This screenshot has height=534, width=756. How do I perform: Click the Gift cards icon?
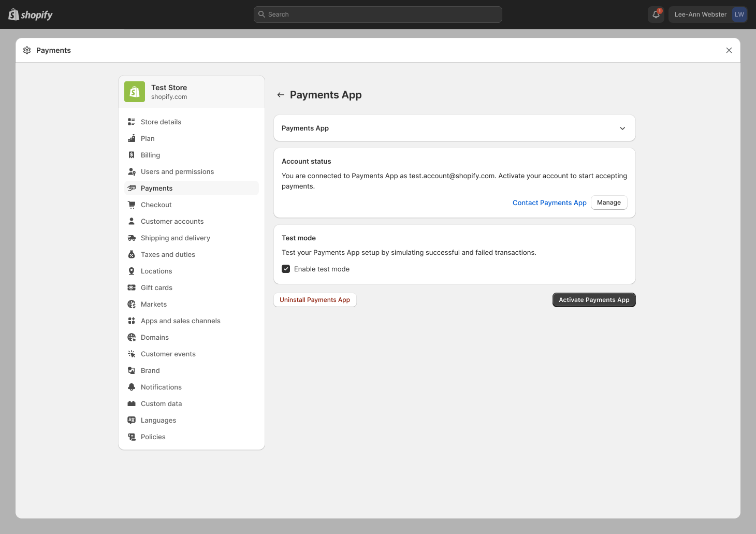tap(132, 287)
